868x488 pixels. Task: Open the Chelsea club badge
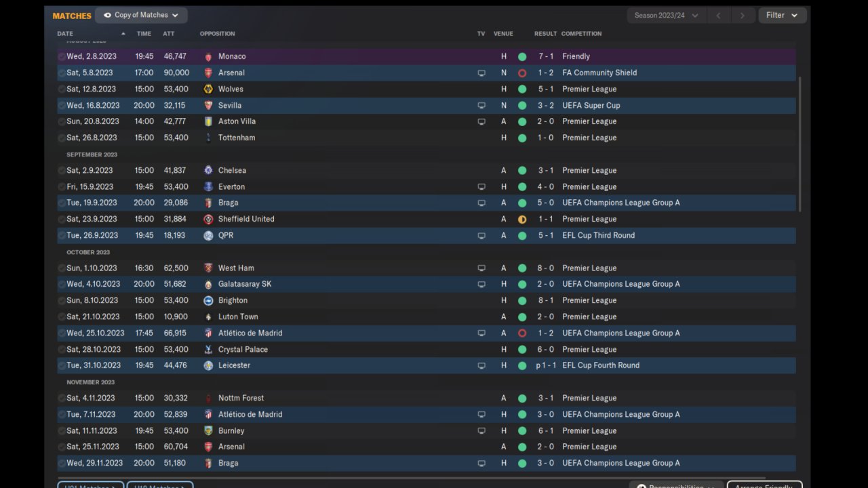coord(208,170)
